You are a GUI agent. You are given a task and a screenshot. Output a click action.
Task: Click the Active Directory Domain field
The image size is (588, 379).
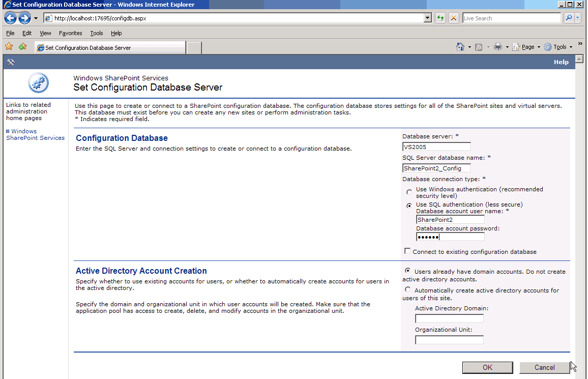pos(449,318)
